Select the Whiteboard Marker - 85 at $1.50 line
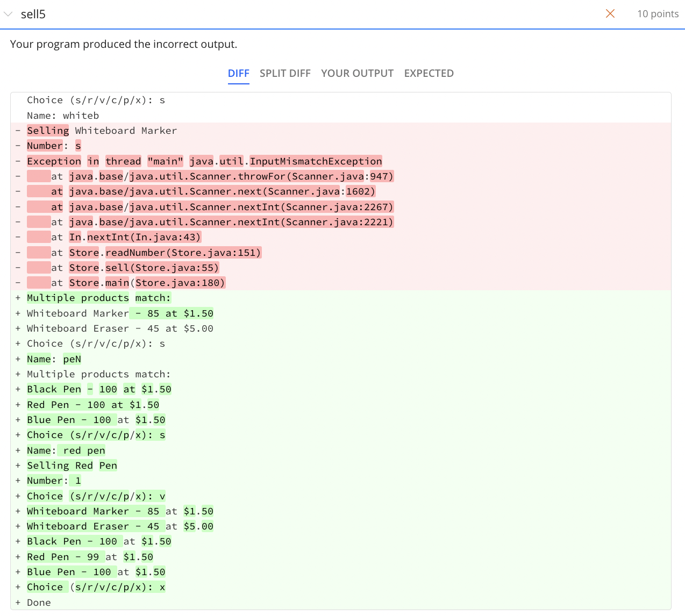The image size is (685, 616). pyautogui.click(x=120, y=313)
